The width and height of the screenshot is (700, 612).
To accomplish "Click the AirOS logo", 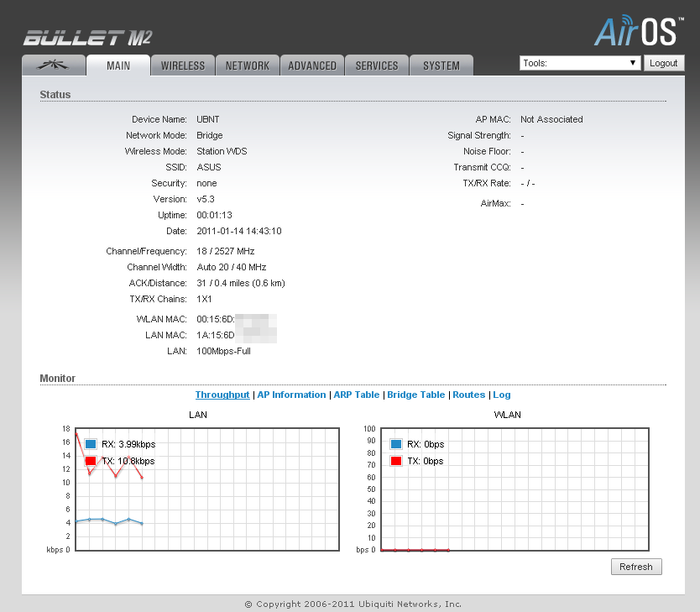I will click(639, 31).
